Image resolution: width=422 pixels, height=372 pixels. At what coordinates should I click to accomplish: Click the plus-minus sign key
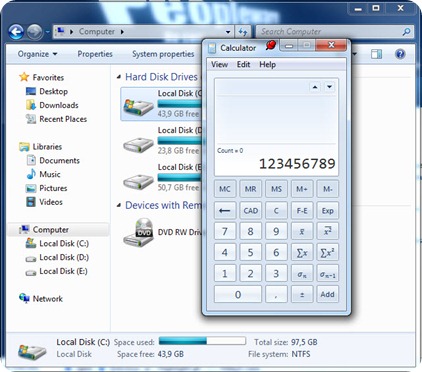(x=302, y=294)
